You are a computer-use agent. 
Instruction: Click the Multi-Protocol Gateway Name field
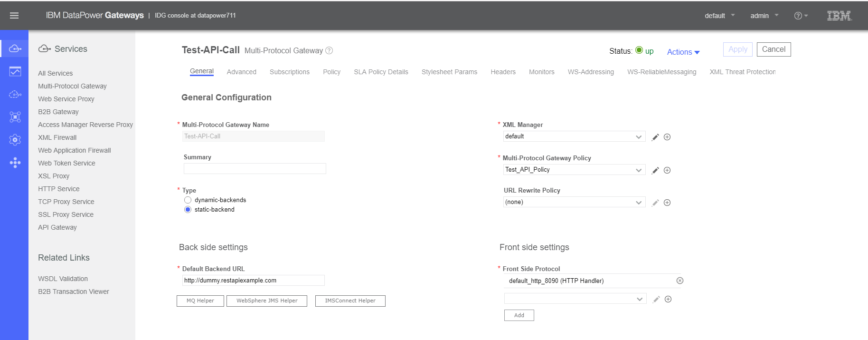[x=254, y=136]
